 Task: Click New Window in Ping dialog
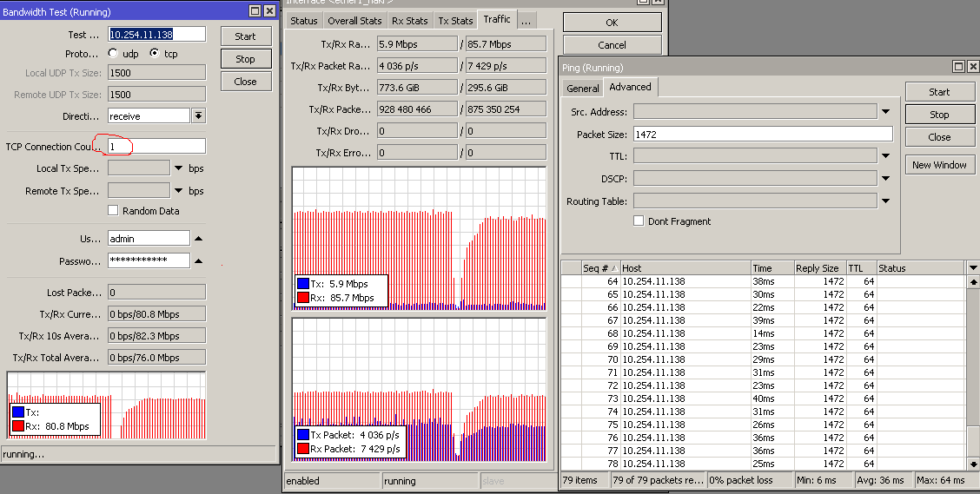pyautogui.click(x=939, y=165)
